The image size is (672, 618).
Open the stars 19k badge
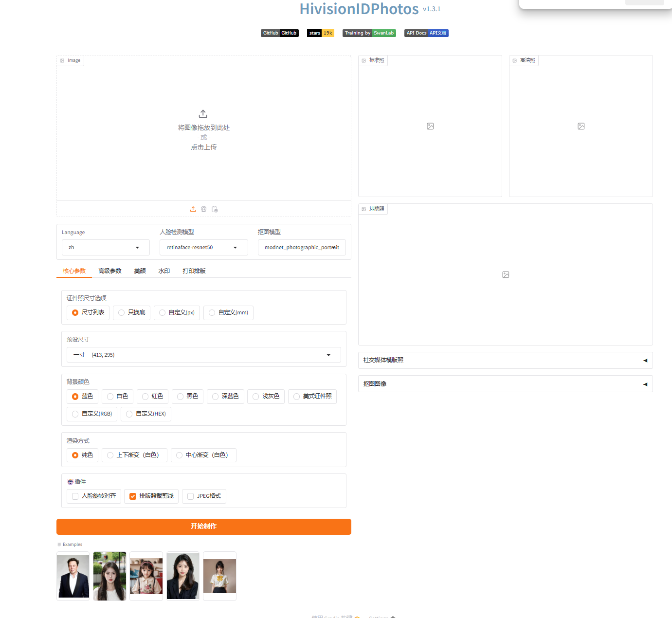(x=321, y=33)
